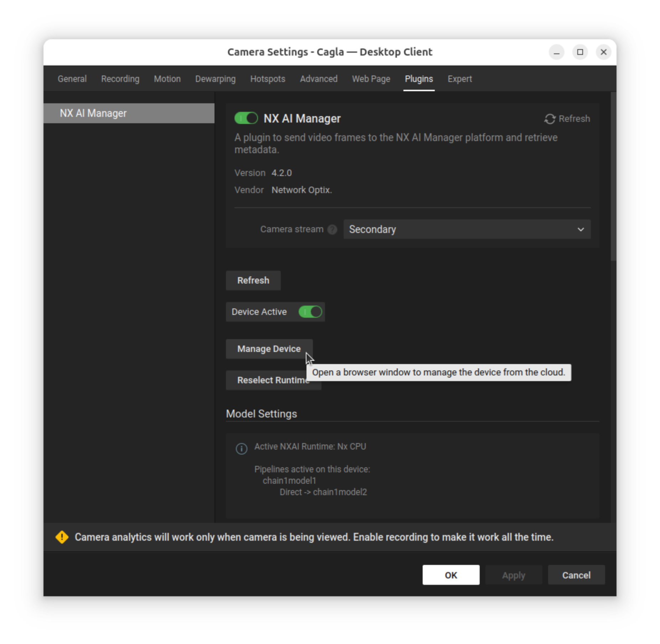Toggle the NX AI Manager plugin switch
660x644 pixels.
246,118
